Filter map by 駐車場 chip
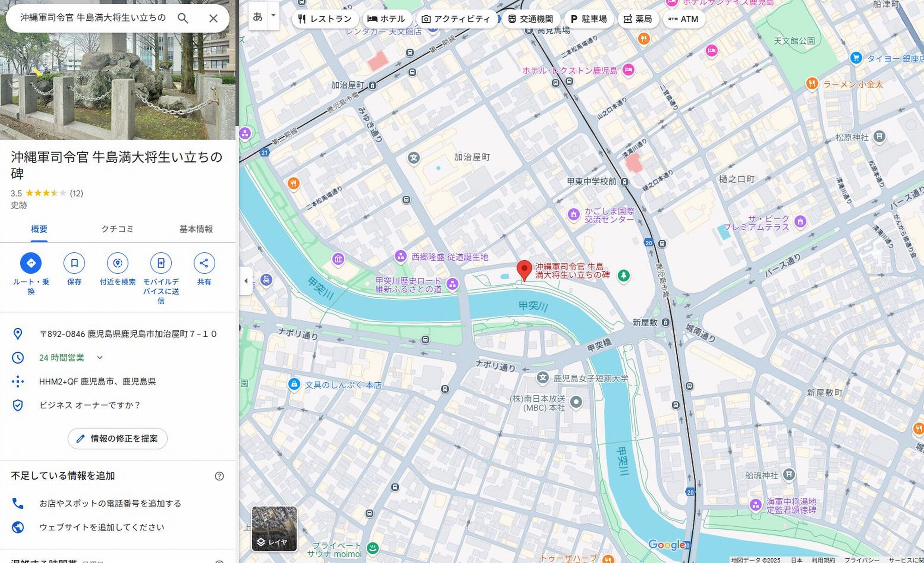 (588, 19)
